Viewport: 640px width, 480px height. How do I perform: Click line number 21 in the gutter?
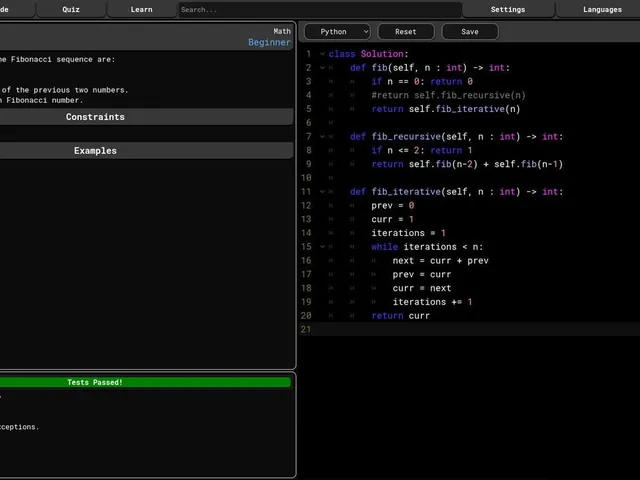pos(306,329)
